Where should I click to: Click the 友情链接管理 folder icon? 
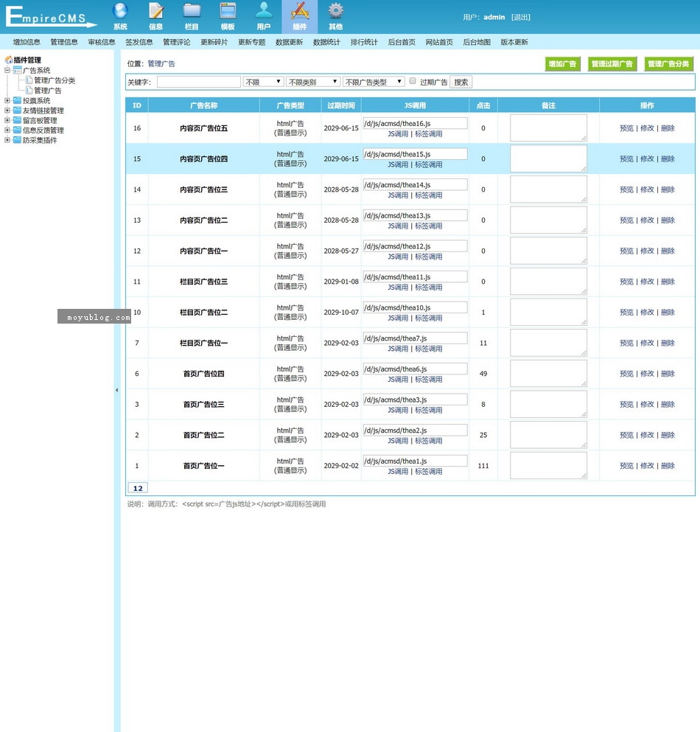pos(18,110)
